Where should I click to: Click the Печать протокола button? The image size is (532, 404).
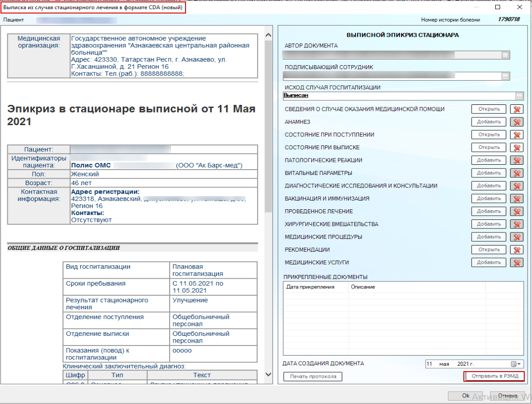[x=313, y=376]
